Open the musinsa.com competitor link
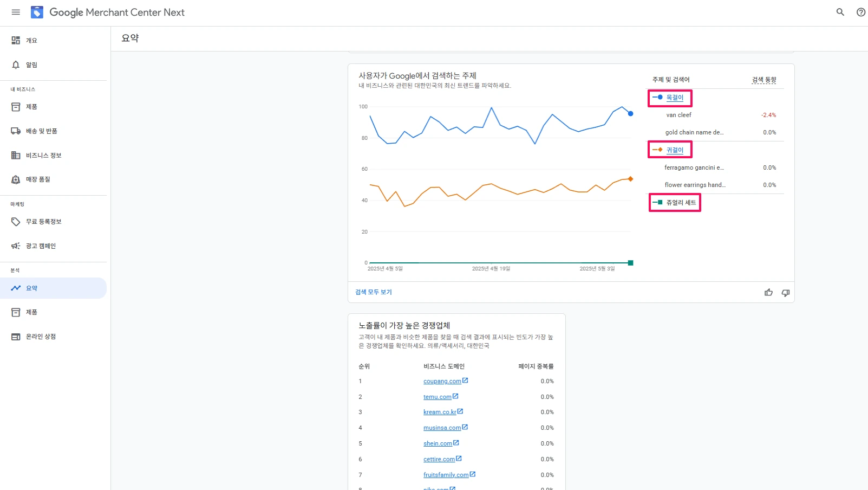Screen dimensions: 868x490 click(x=442, y=428)
